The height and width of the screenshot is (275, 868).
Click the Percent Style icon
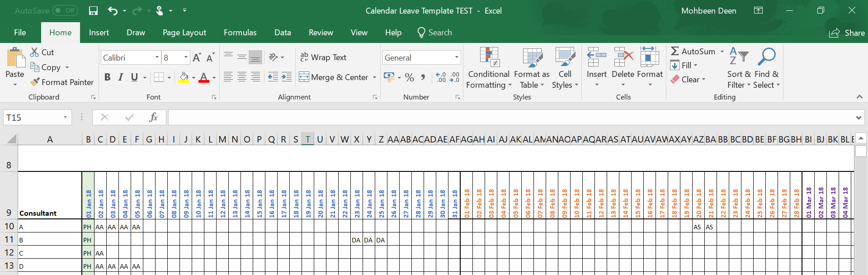point(410,77)
